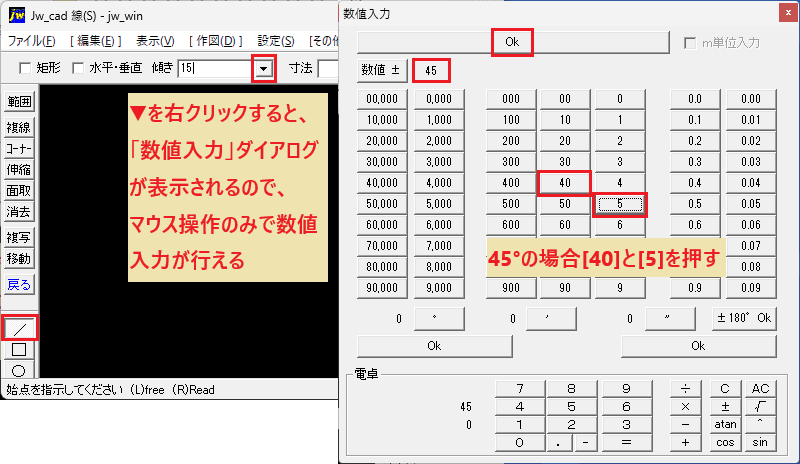The width and height of the screenshot is (800, 464).
Task: Select the circle drawing tool icon
Action: [19, 371]
